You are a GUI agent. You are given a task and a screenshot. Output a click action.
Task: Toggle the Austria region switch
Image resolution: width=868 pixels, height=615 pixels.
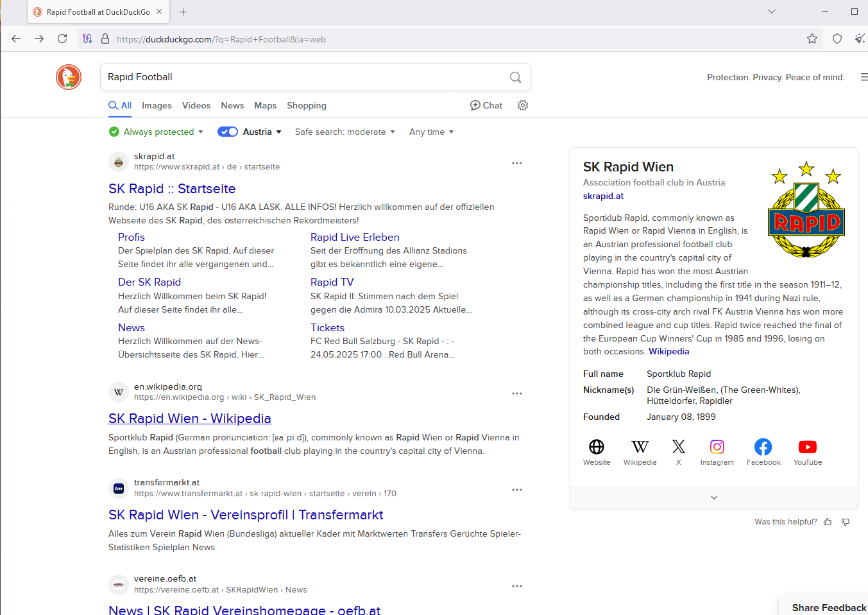tap(228, 132)
